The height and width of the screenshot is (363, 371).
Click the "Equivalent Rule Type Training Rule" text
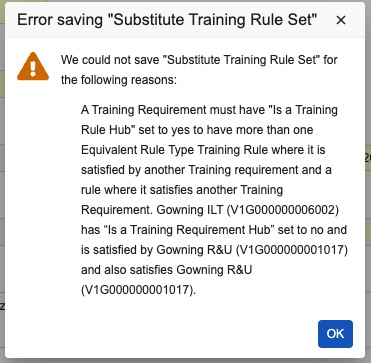click(x=174, y=150)
